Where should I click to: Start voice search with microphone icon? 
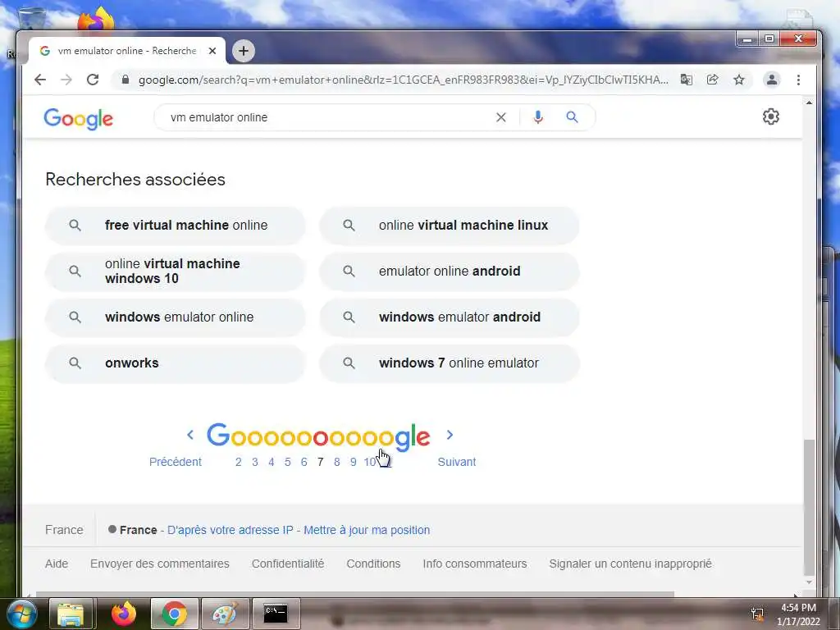[x=538, y=117]
